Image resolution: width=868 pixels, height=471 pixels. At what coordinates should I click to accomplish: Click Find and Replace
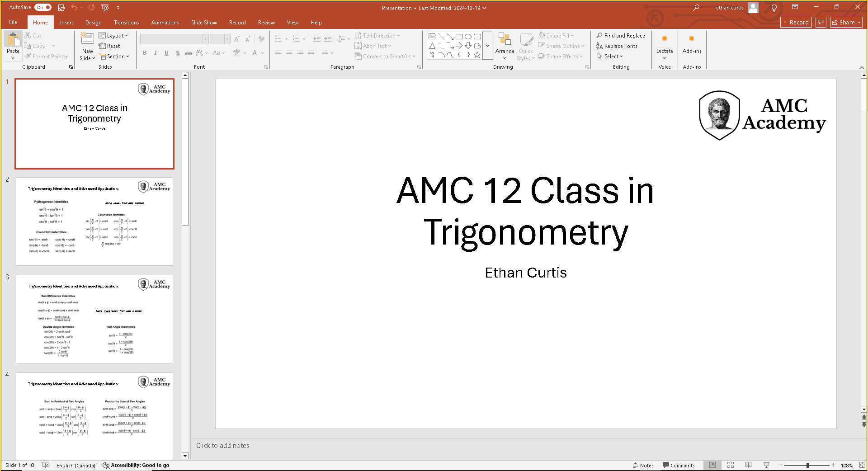(x=620, y=36)
